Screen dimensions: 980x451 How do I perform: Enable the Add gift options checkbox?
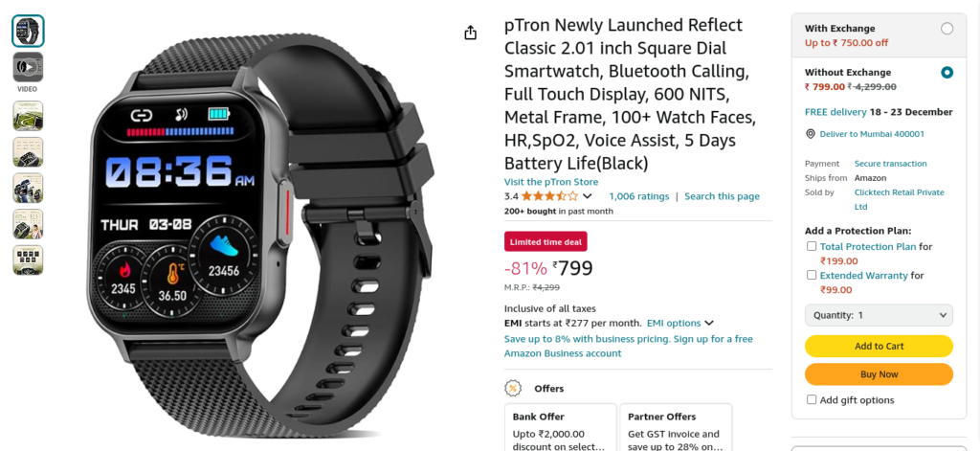(812, 399)
